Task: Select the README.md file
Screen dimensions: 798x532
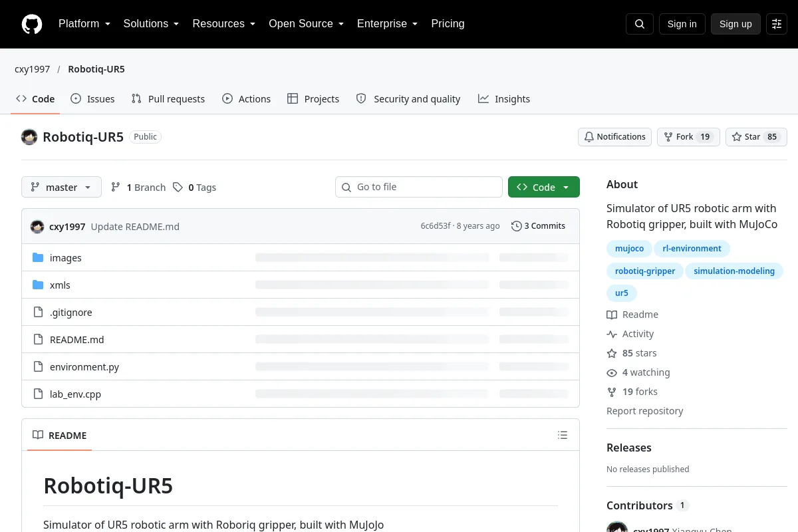Action: [77, 339]
